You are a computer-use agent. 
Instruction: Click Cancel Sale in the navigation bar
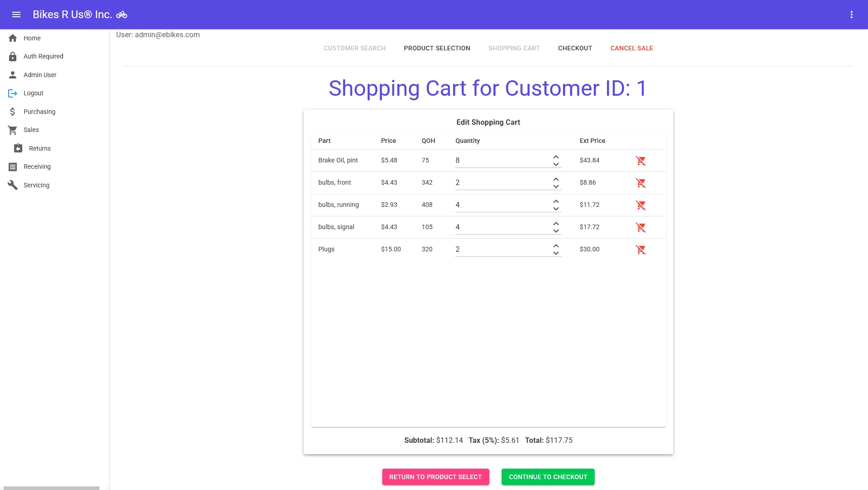coord(631,48)
